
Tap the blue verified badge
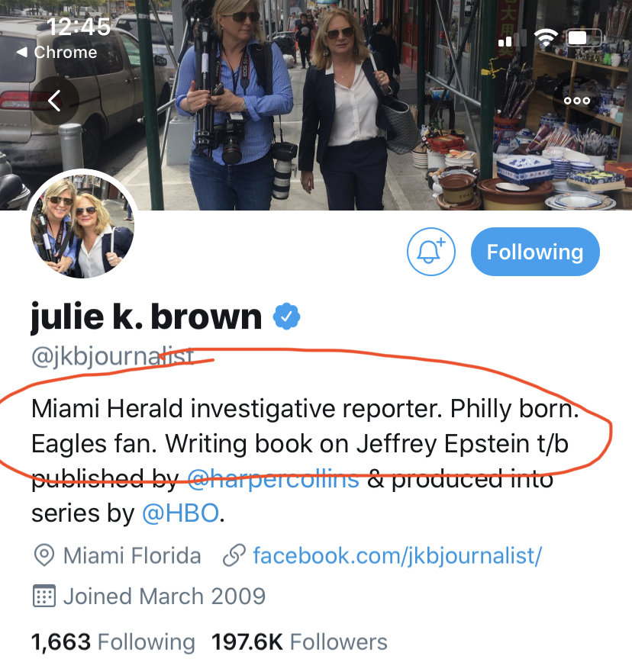coord(286,317)
